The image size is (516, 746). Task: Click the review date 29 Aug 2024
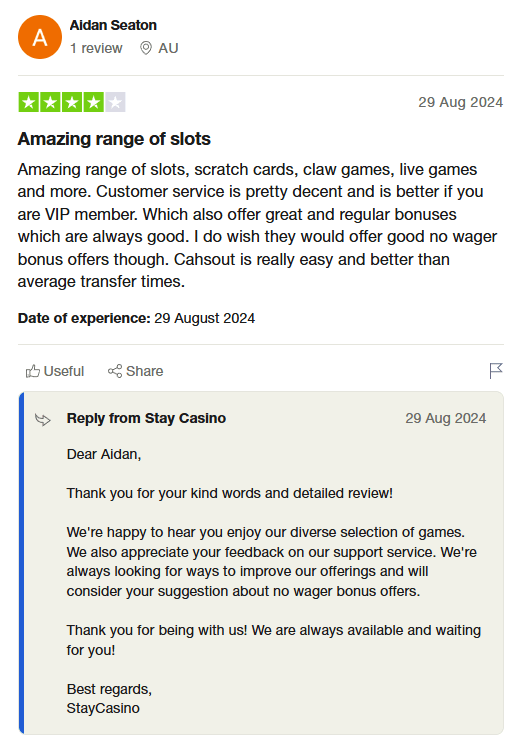460,102
